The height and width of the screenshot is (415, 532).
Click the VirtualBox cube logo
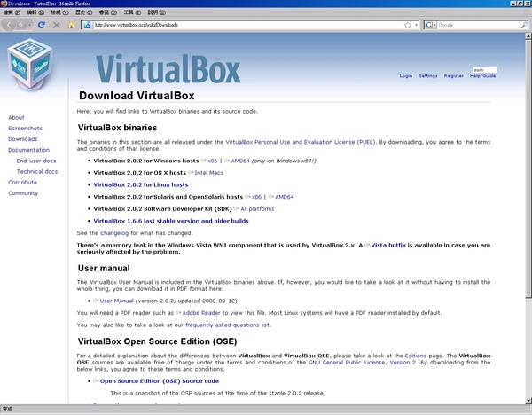30,65
